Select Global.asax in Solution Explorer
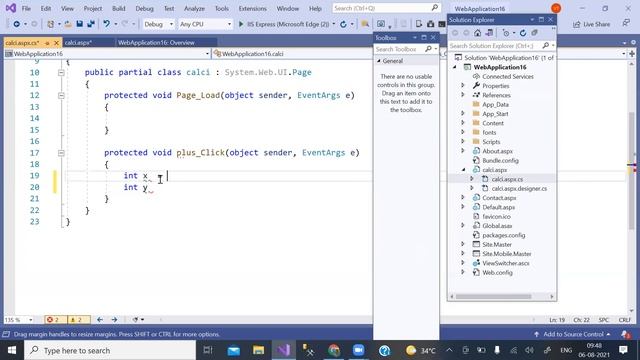Viewport: 640px width, 360px height. click(x=497, y=226)
